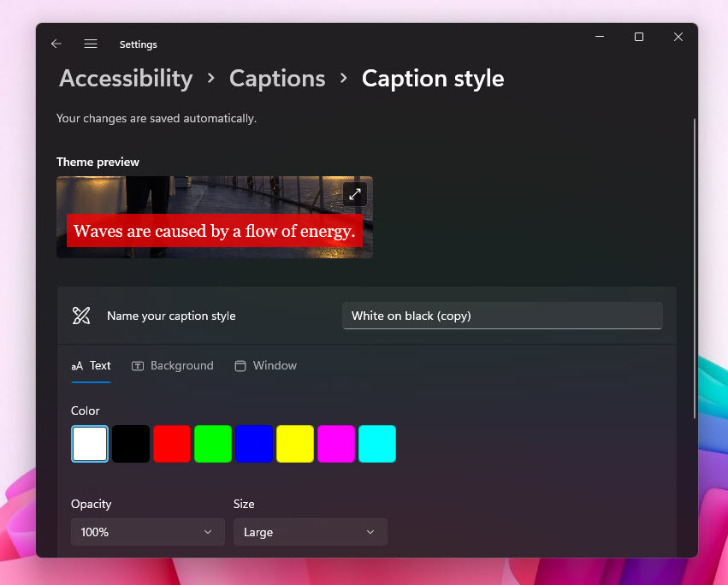Image resolution: width=728 pixels, height=585 pixels.
Task: Select the yellow text color swatch
Action: click(x=295, y=444)
